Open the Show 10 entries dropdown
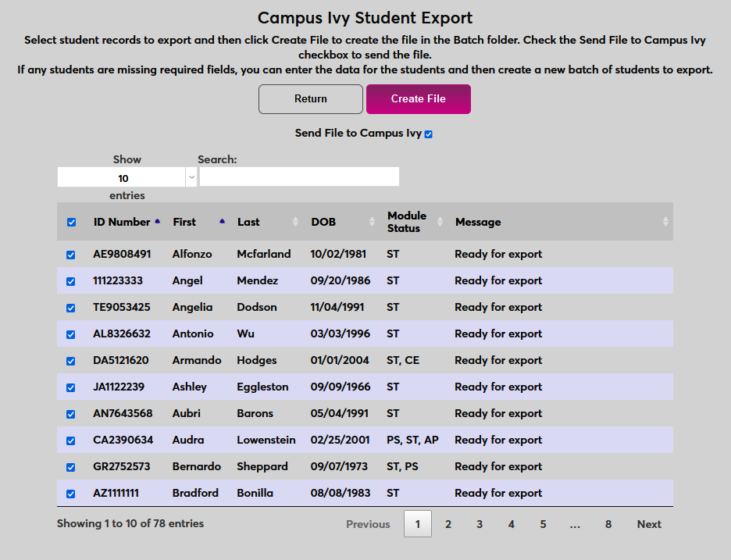The height and width of the screenshot is (560, 731). click(125, 177)
